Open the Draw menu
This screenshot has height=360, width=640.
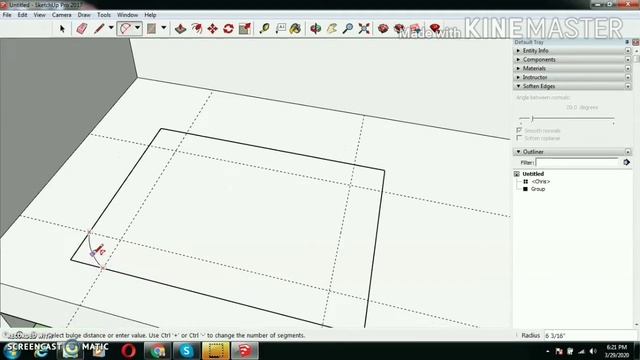pyautogui.click(x=84, y=15)
